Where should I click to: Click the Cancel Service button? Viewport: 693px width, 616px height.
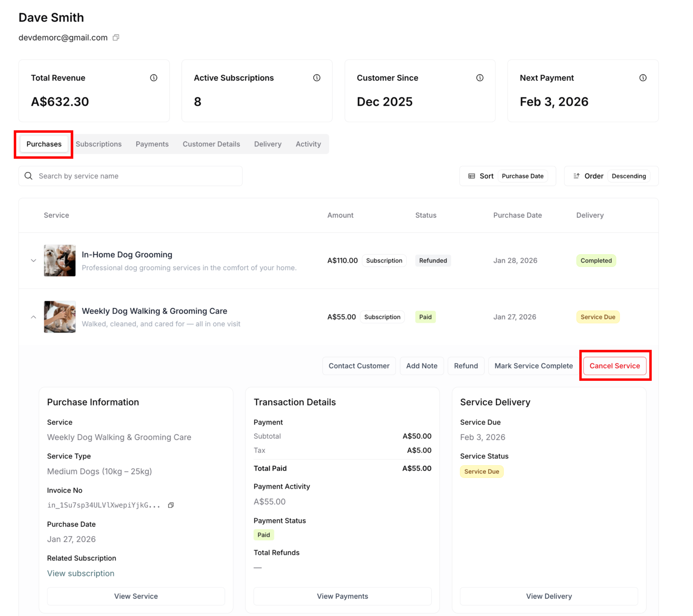pos(614,366)
